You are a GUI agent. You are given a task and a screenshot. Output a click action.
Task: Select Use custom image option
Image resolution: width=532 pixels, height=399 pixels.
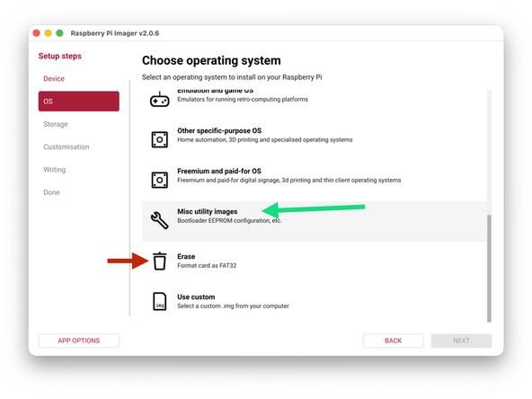(315, 301)
